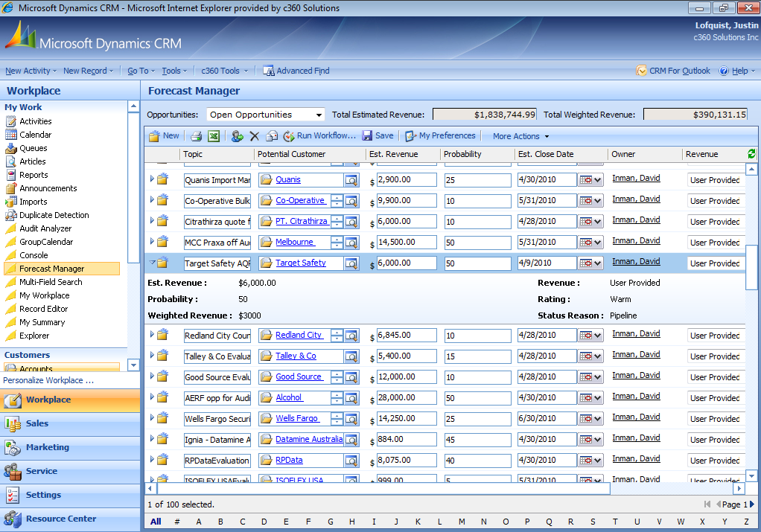Open lookup for Quanis potential customer

351,180
